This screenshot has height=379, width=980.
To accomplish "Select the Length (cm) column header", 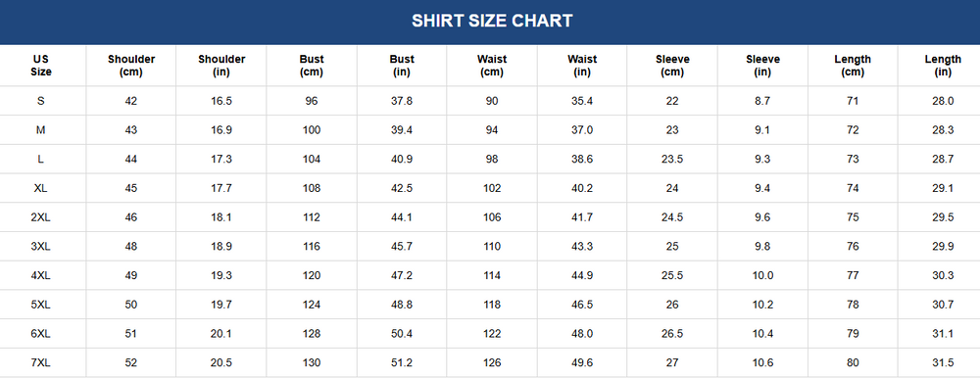I will 853,66.
